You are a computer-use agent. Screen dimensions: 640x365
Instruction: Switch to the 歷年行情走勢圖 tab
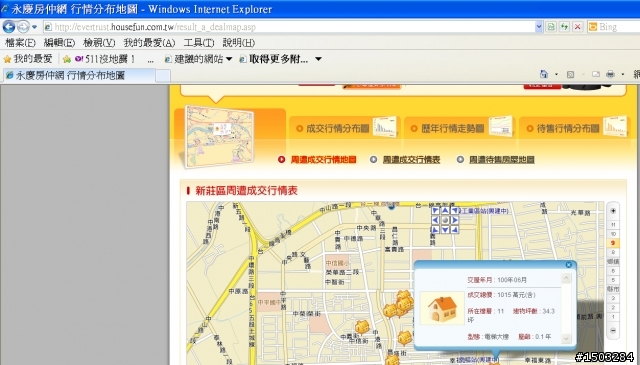tap(460, 128)
